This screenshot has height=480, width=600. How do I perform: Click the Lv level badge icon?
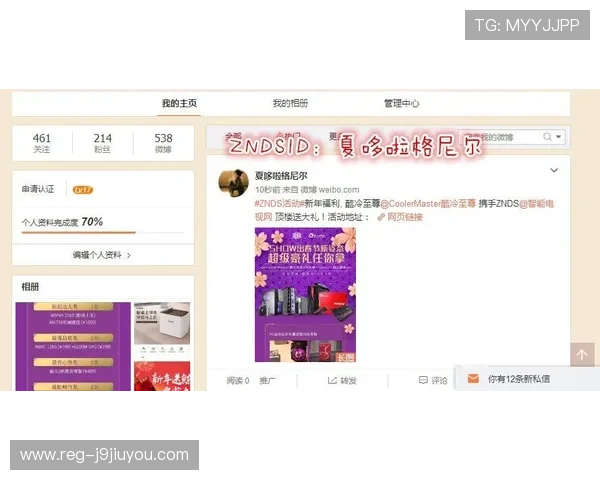coord(83,190)
